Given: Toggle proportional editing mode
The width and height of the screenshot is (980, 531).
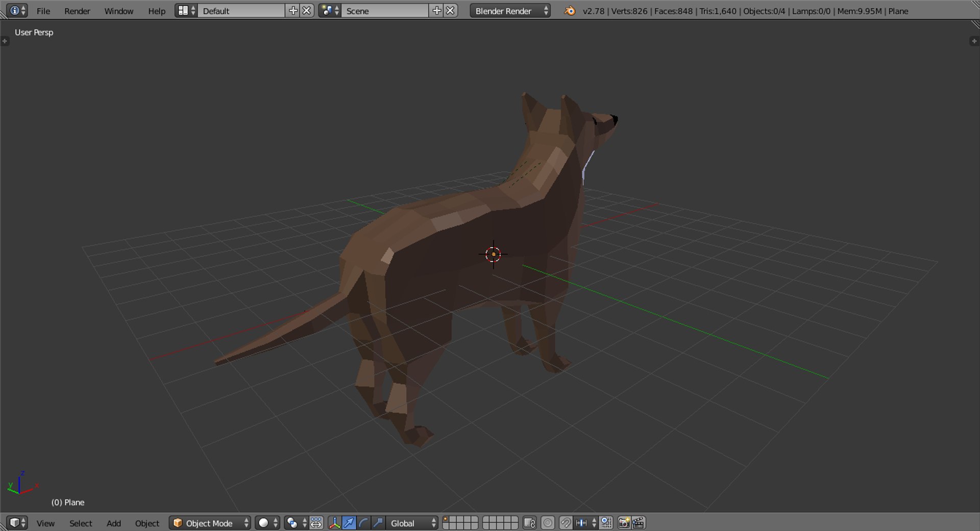Looking at the screenshot, I should point(548,523).
